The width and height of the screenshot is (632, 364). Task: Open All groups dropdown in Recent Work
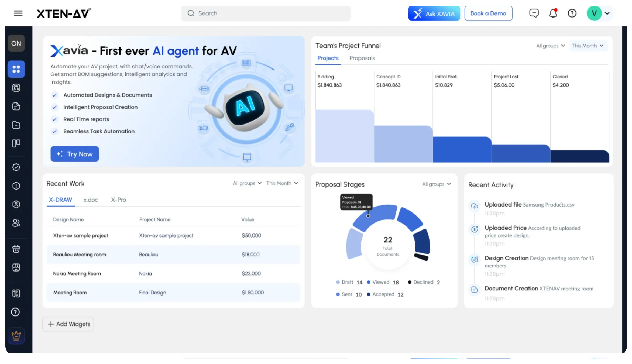(247, 183)
